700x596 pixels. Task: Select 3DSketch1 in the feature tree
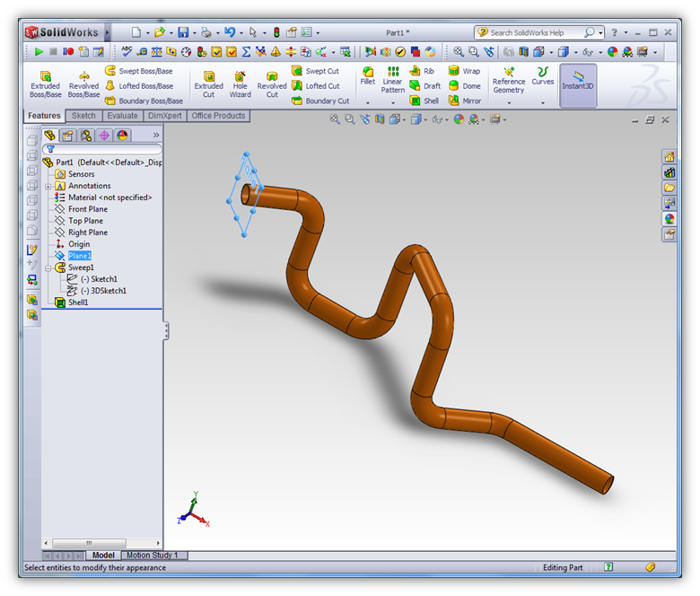click(x=108, y=291)
